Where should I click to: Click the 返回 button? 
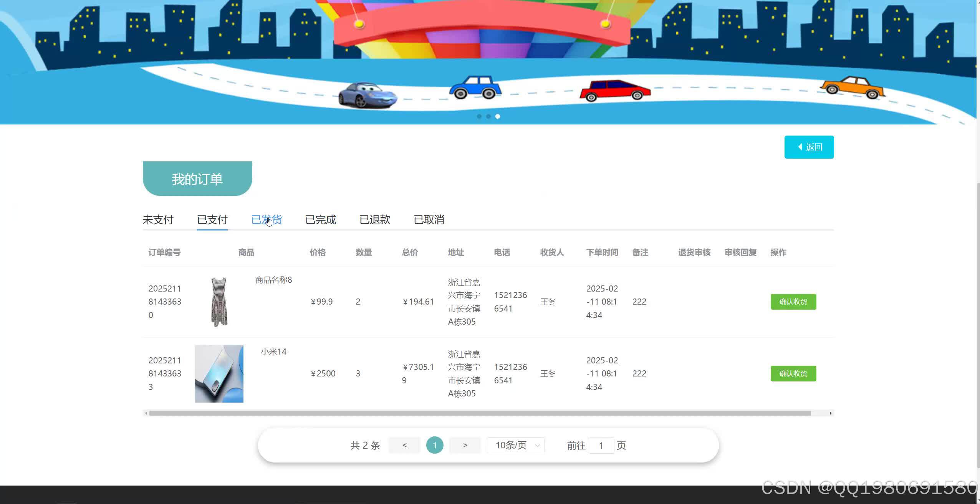(x=809, y=147)
